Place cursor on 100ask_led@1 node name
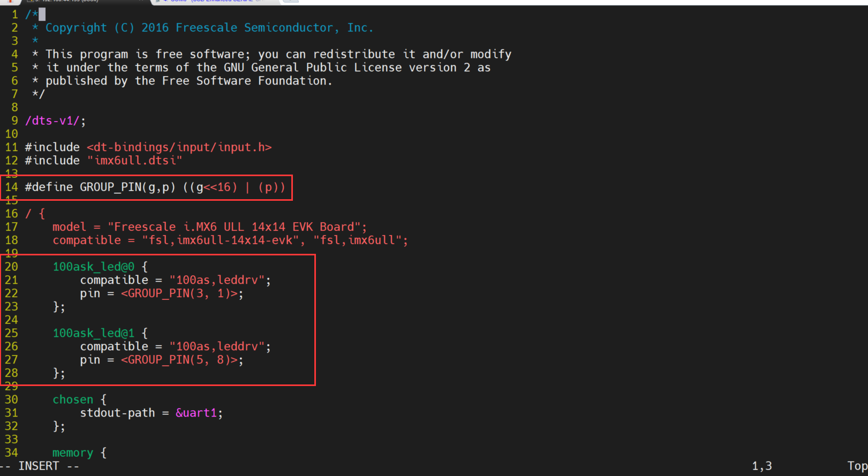 click(x=93, y=333)
